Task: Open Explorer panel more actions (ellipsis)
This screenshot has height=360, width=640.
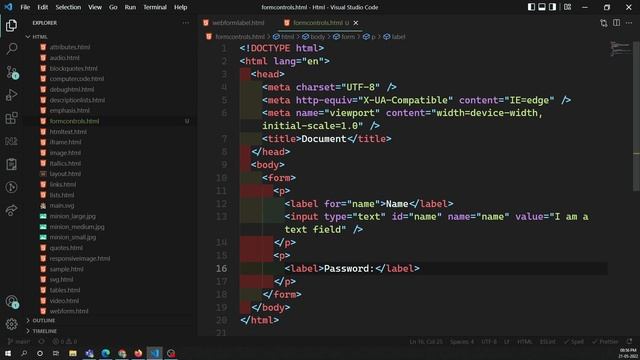Action: (x=186, y=23)
